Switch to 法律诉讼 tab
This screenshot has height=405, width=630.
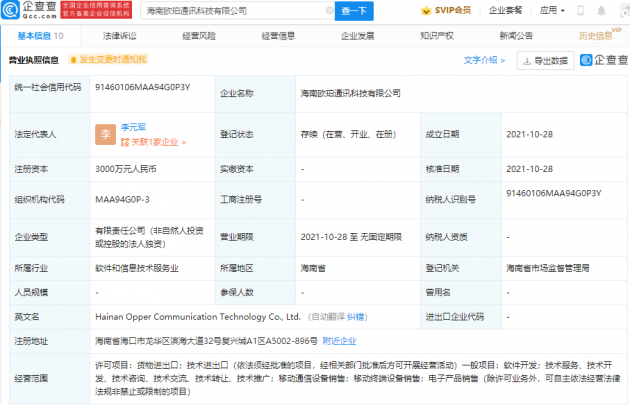tap(120, 36)
